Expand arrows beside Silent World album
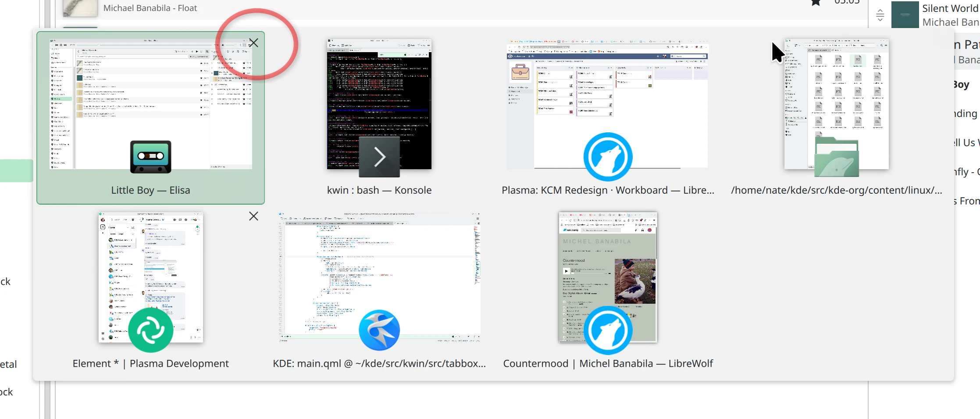 [x=880, y=15]
